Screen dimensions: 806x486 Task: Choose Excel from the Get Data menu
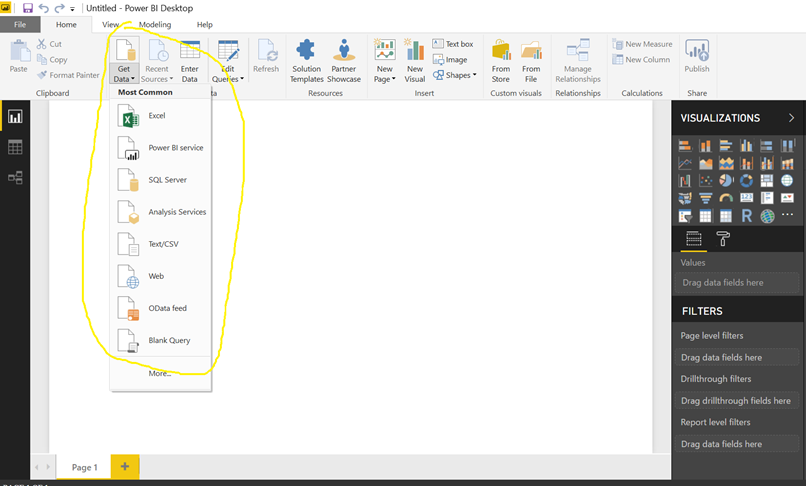point(157,116)
